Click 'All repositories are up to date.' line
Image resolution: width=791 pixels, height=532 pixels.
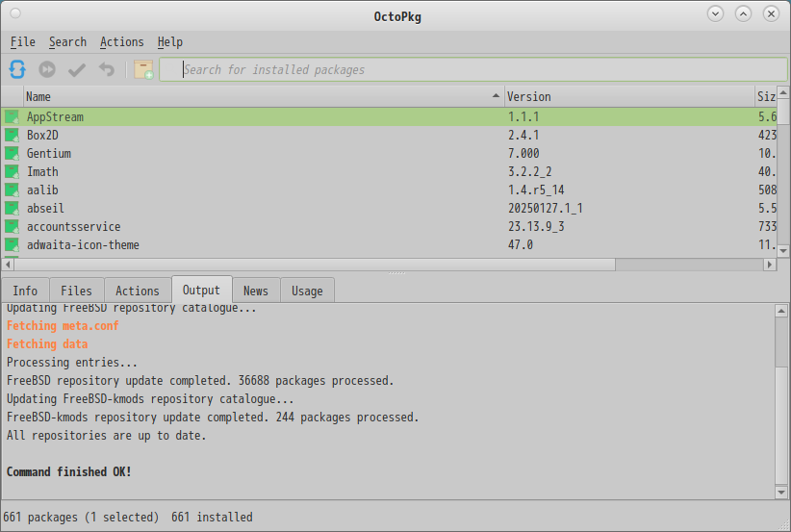point(107,436)
